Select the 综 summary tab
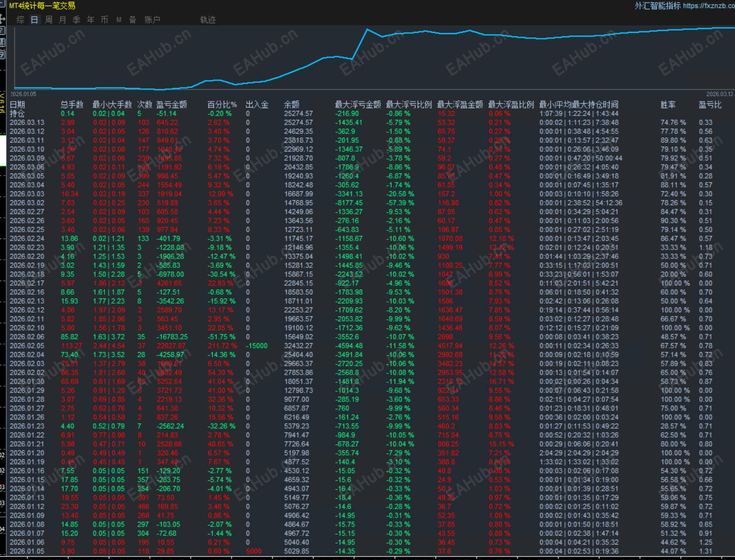The width and height of the screenshot is (735, 560). tap(20, 20)
